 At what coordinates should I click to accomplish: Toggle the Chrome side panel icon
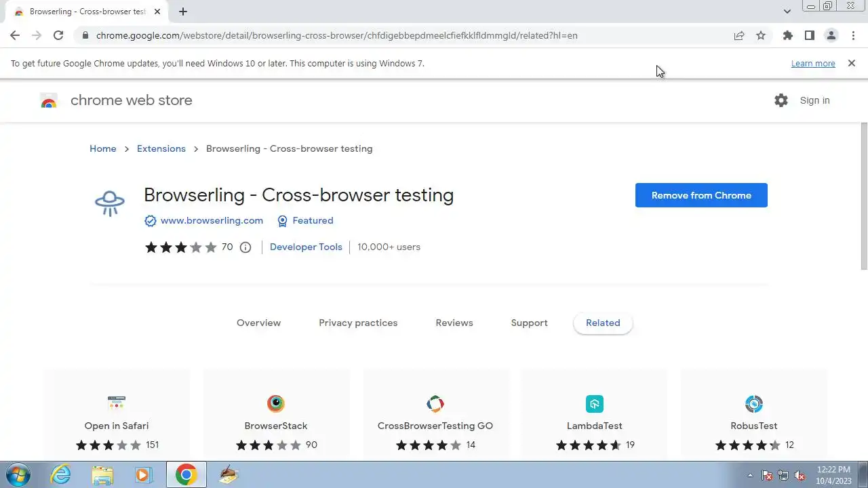pyautogui.click(x=809, y=35)
